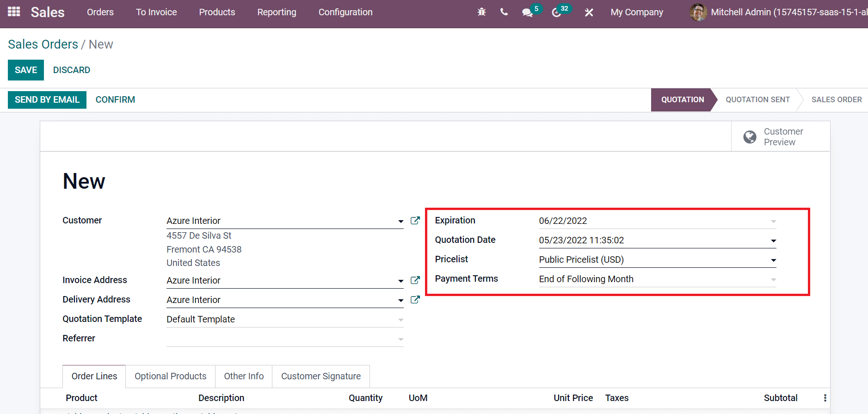Expand the Customer dropdown arrow
This screenshot has height=414, width=868.
pos(400,222)
